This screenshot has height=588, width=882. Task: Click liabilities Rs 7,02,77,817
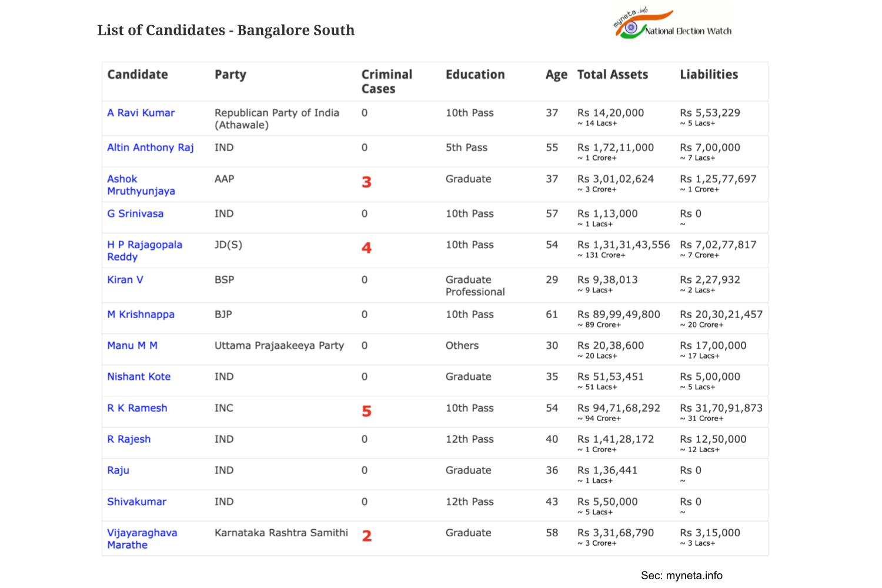point(719,245)
